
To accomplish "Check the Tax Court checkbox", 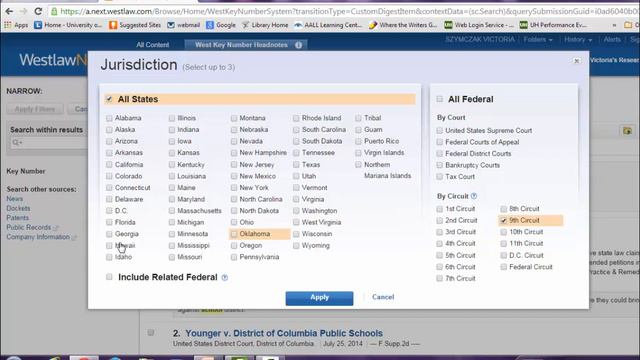I will [x=440, y=177].
